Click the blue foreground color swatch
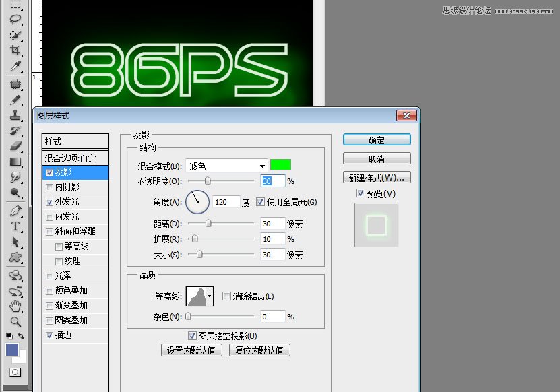The height and width of the screenshot is (392, 560). pos(11,350)
